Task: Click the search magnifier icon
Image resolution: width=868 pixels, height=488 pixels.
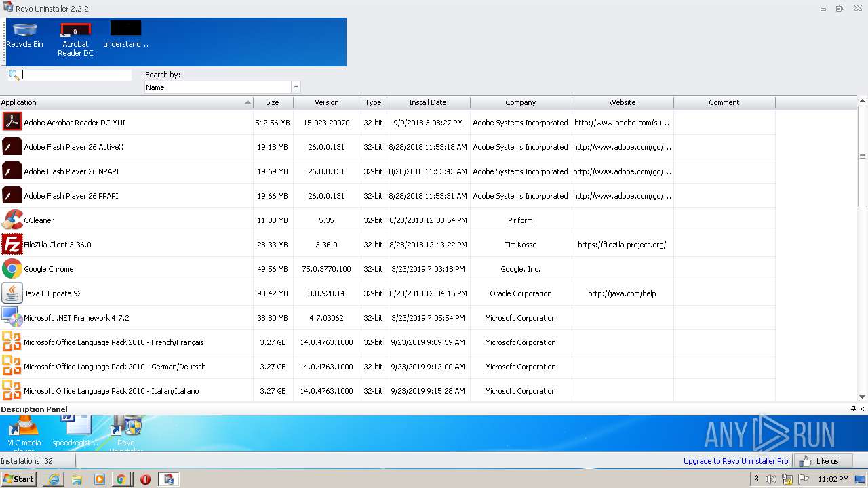Action: click(x=14, y=75)
